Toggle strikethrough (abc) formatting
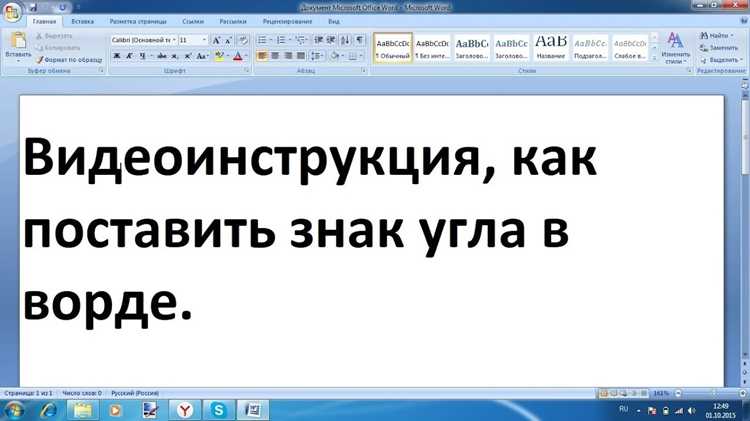Viewport: 750px width, 421px height. click(x=162, y=56)
